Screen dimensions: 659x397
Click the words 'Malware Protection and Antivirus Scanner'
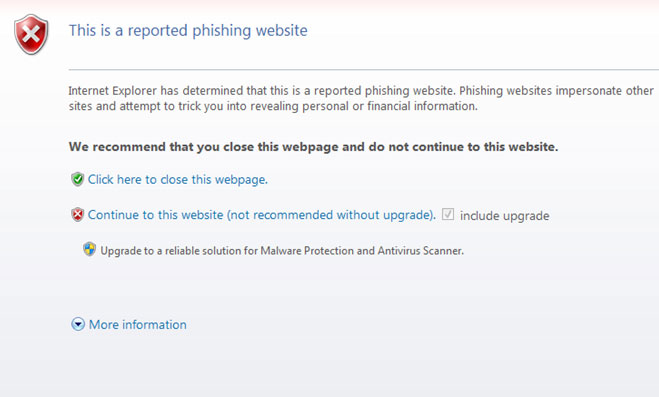[x=362, y=251]
